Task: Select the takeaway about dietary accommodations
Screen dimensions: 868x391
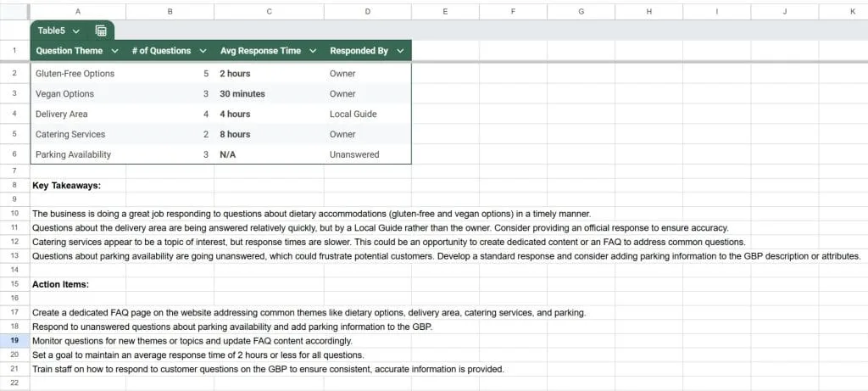Action: [312, 214]
